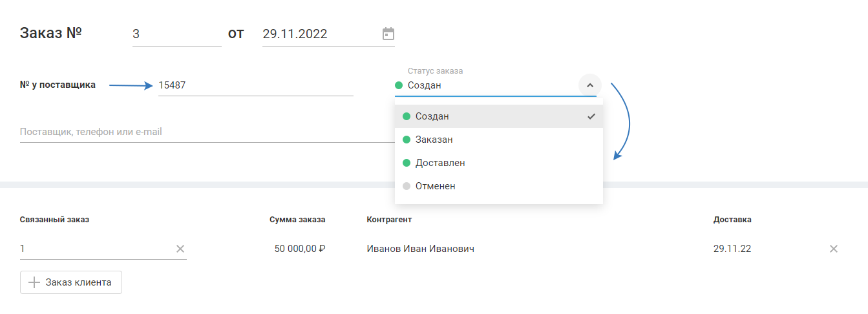868x314 pixels.
Task: Remove the linked order row
Action: tap(834, 249)
